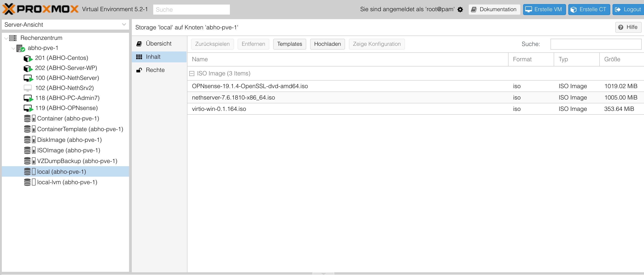The height and width of the screenshot is (275, 644).
Task: Click the Proxmox logo
Action: (40, 9)
